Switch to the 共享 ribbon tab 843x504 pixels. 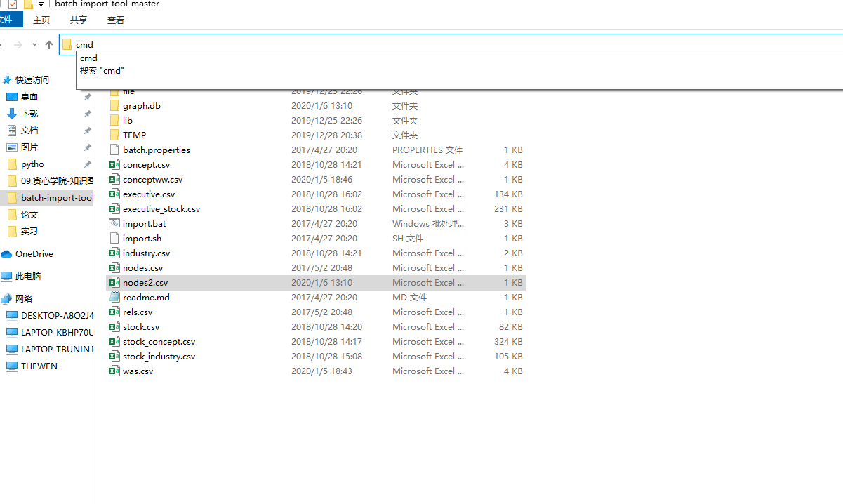78,20
